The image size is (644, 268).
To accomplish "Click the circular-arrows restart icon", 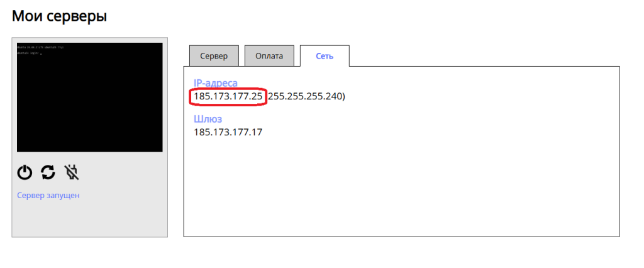I will point(48,172).
